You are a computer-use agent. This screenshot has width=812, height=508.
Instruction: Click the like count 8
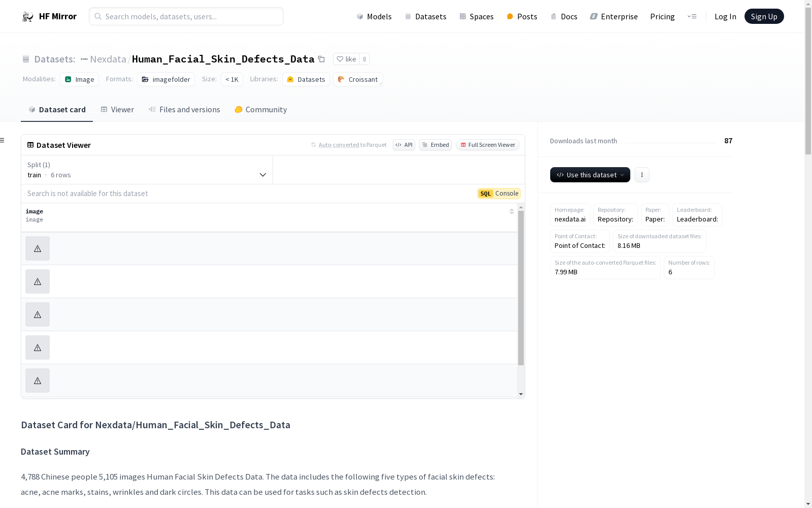364,59
